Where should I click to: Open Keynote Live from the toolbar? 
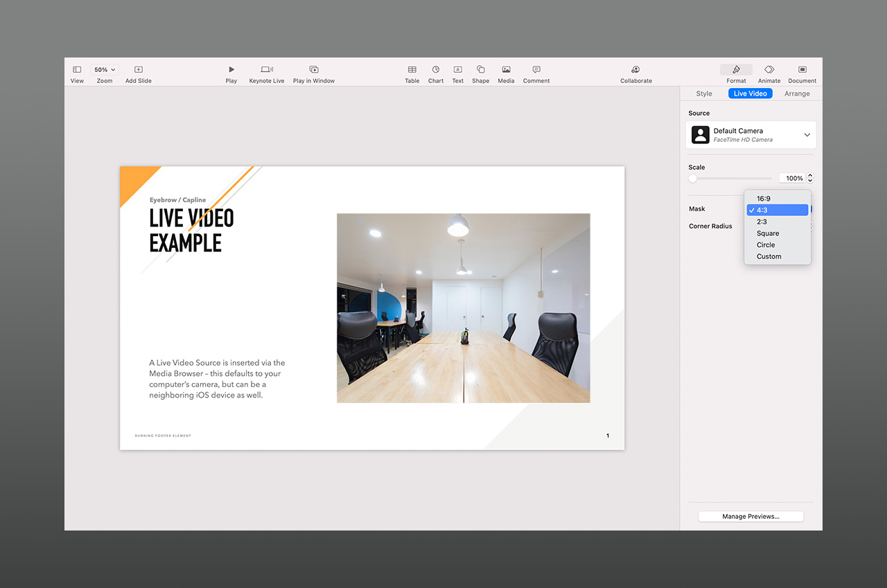click(x=267, y=70)
